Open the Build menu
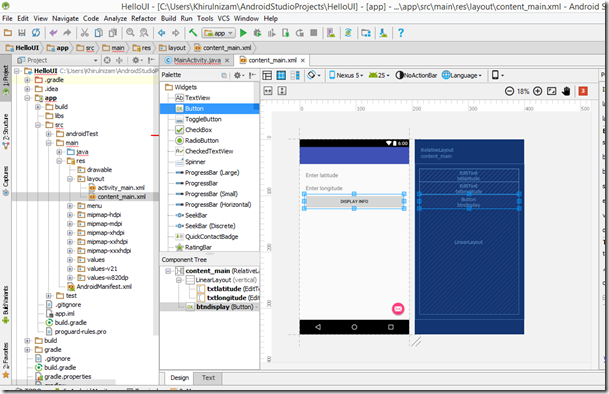 point(169,18)
